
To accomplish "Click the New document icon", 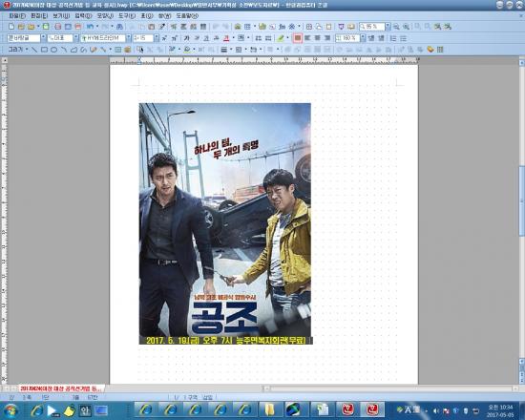I will click(11, 27).
